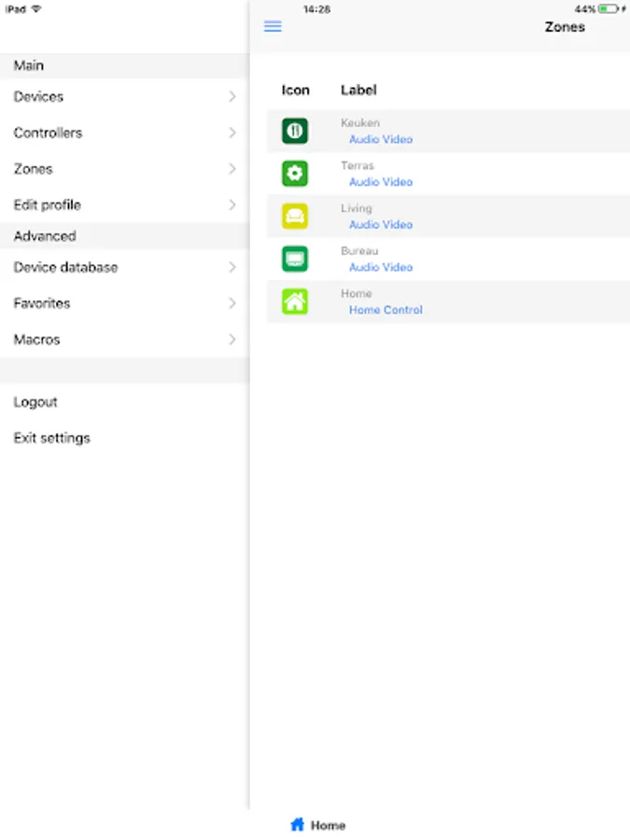Select the Living zone name
Screen dimensions: 630x840
click(357, 208)
